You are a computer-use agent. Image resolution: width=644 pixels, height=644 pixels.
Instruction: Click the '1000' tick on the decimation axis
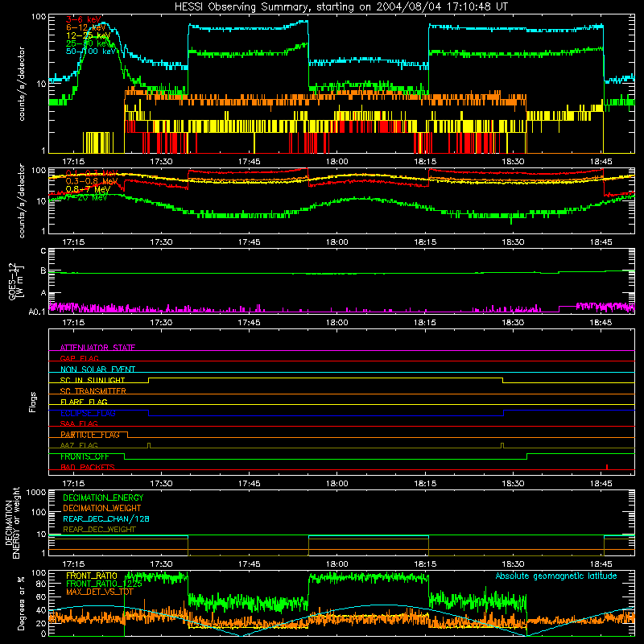click(x=36, y=493)
